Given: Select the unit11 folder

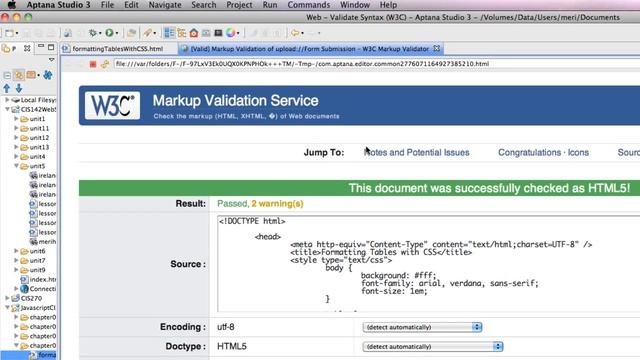Looking at the screenshot, I should (39, 128).
